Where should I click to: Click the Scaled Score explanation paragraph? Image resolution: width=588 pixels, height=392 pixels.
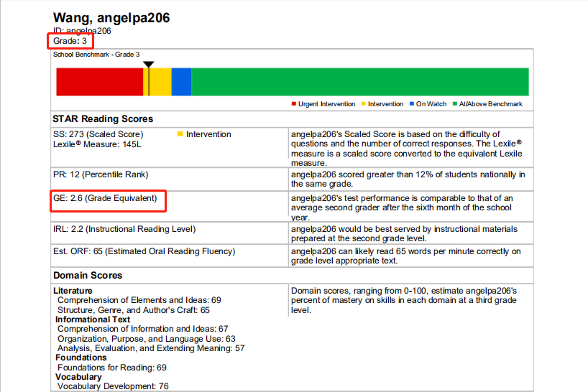[x=407, y=149]
